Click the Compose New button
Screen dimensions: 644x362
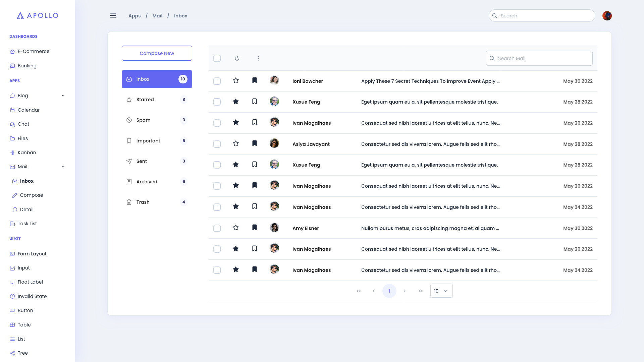coord(157,53)
